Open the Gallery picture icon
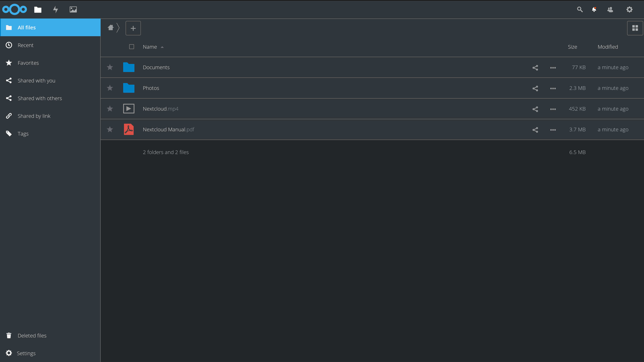This screenshot has height=362, width=644. [x=73, y=9]
